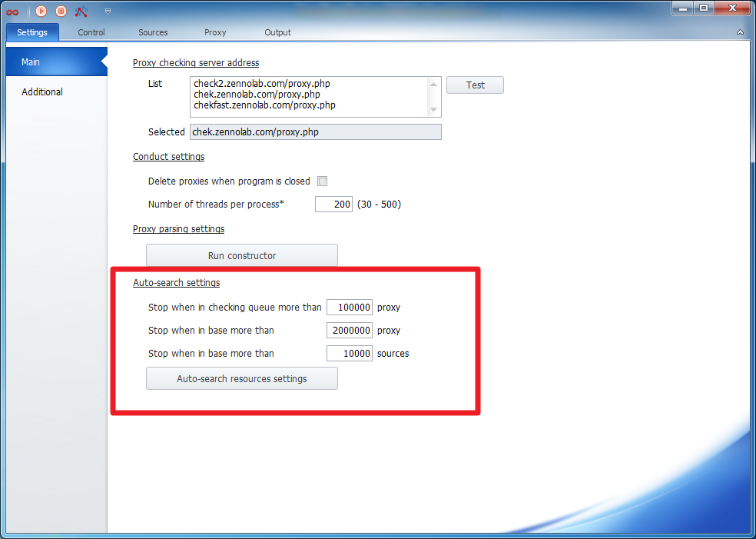Click the (30 - 500) range hint
Viewport: 756px width, 539px height.
click(379, 205)
